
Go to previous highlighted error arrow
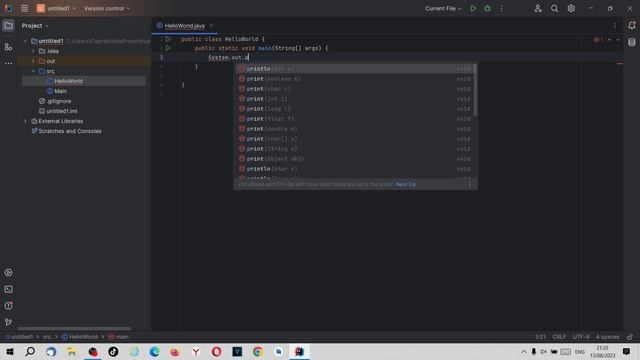click(x=609, y=40)
